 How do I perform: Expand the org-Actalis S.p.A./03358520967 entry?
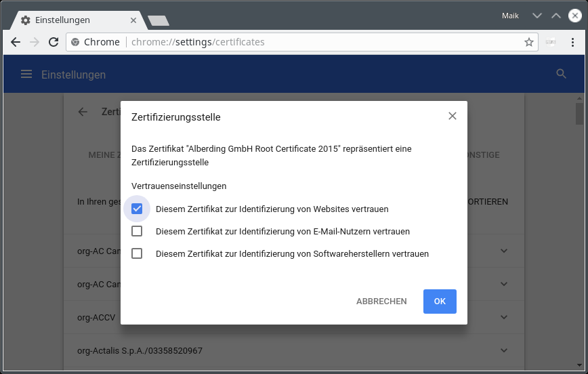click(x=503, y=350)
